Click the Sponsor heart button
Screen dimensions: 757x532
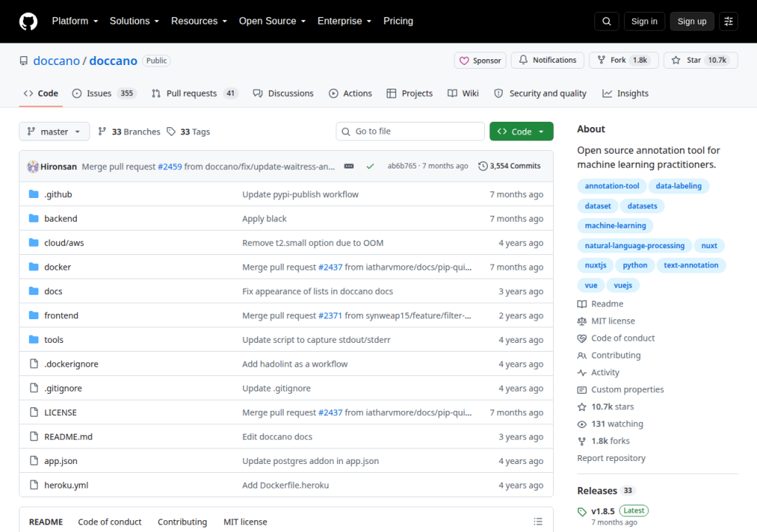(x=480, y=61)
